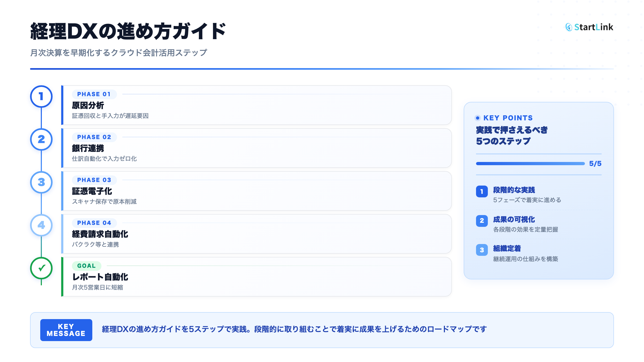
Task: Click the PHASE 01 label pill
Action: [94, 94]
